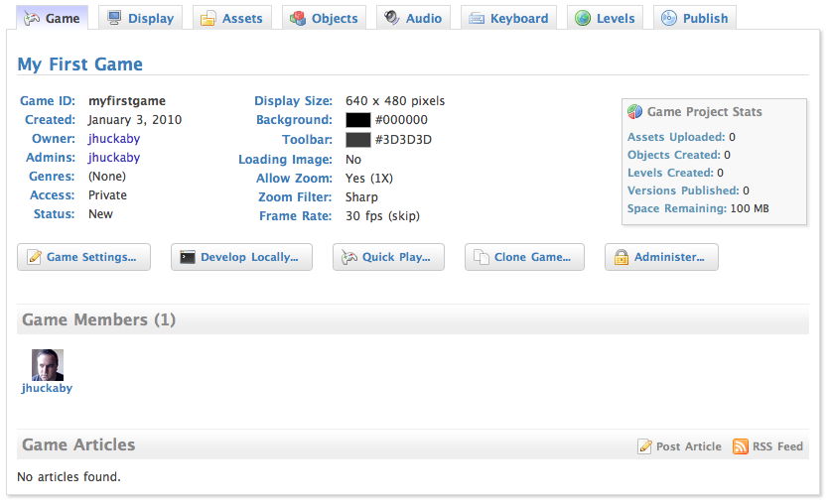
Task: Open the Assets Uploaded stats link
Action: [675, 137]
